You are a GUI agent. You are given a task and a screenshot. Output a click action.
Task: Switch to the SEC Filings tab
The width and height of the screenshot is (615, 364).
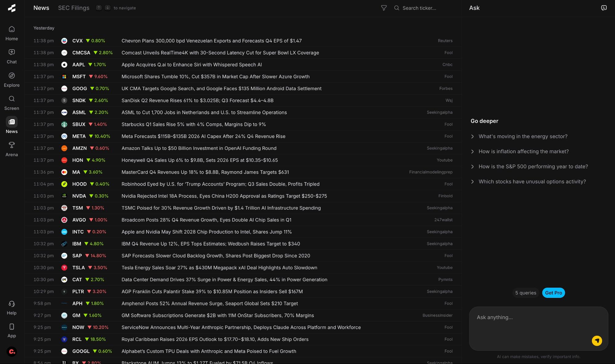coord(74,8)
